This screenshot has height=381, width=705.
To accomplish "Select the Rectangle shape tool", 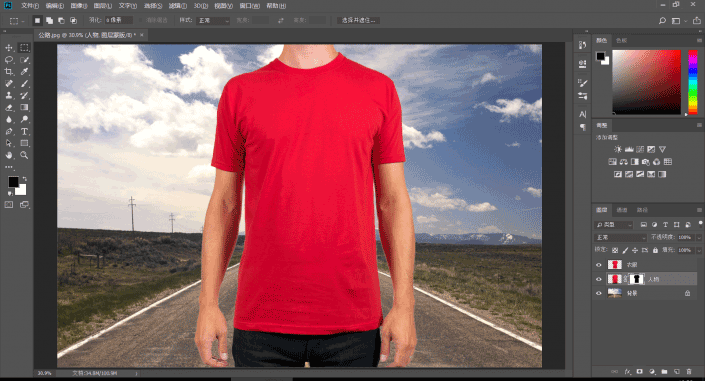I will pos(24,143).
